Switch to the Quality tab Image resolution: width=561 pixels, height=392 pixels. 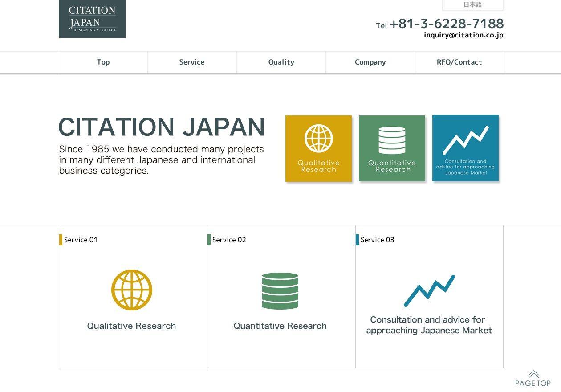coord(281,62)
